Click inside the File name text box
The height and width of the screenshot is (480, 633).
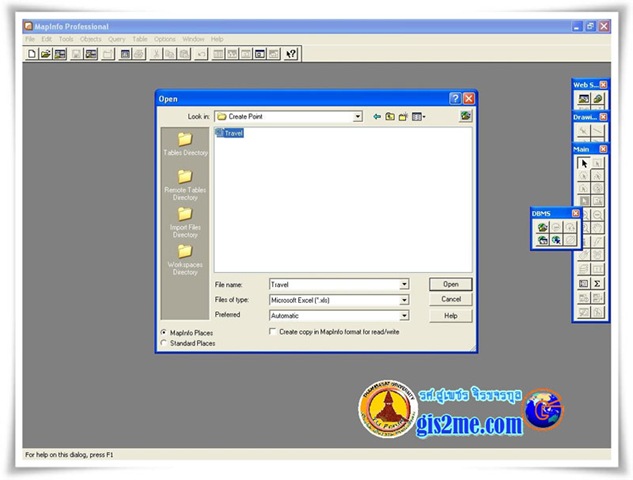point(334,284)
